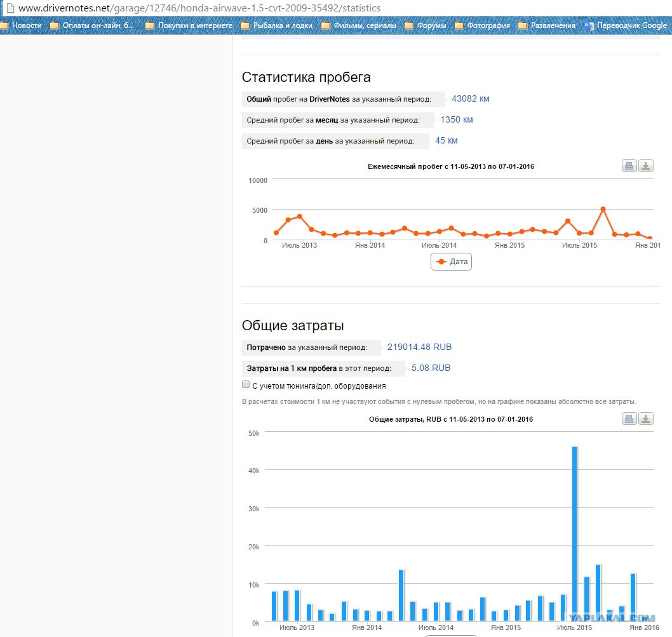Click the Июль 2015 label on expenses chart
Viewport: 672px width, 637px height.
pyautogui.click(x=574, y=627)
